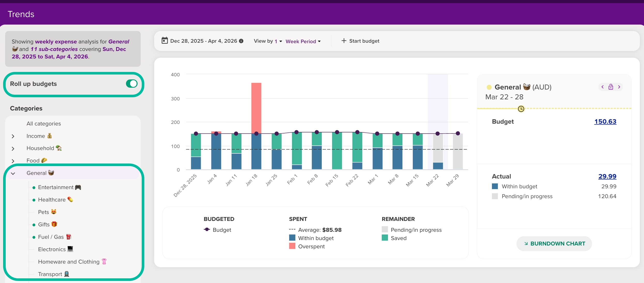This screenshot has height=283, width=644.
Task: Select All categories in the list
Action: pos(44,124)
